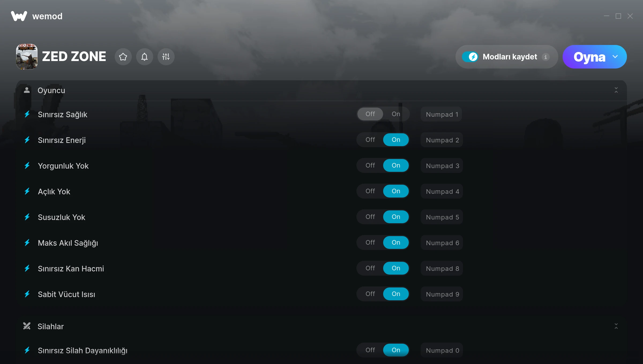643x364 pixels.
Task: Click the Numpad 3 hotkey button
Action: pos(442,166)
